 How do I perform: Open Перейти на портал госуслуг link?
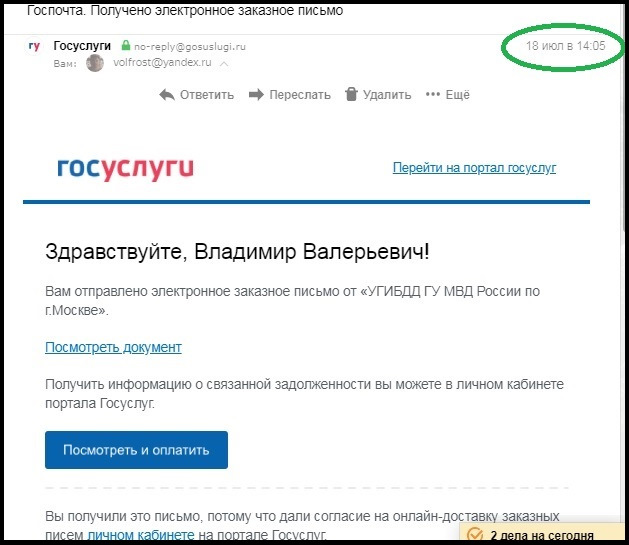(474, 168)
